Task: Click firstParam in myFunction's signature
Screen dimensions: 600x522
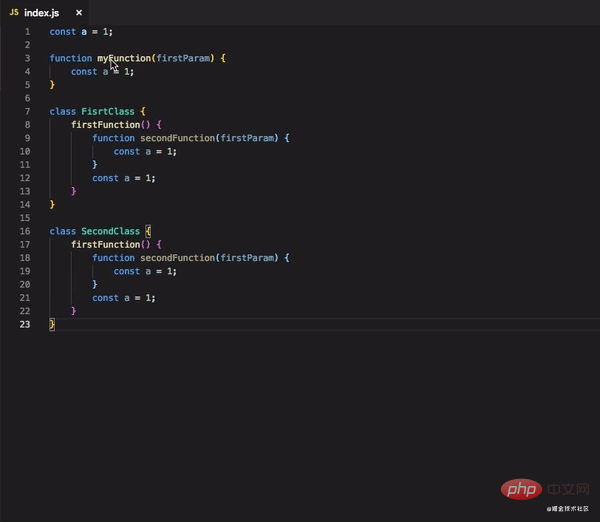Action: click(183, 58)
